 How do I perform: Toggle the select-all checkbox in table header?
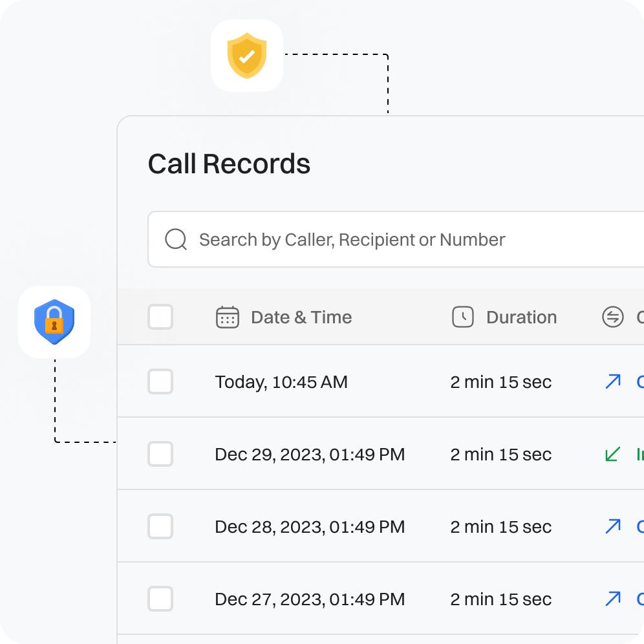[160, 317]
